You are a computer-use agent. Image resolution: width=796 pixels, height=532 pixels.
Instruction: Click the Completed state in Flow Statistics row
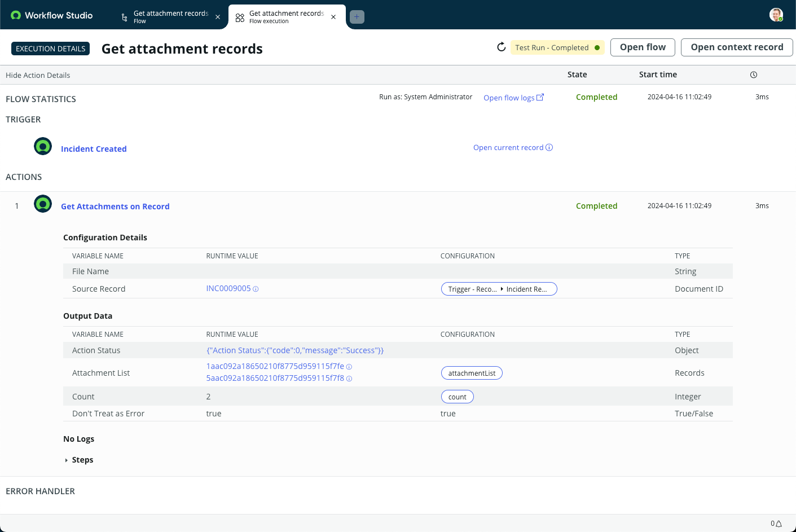[x=596, y=97]
